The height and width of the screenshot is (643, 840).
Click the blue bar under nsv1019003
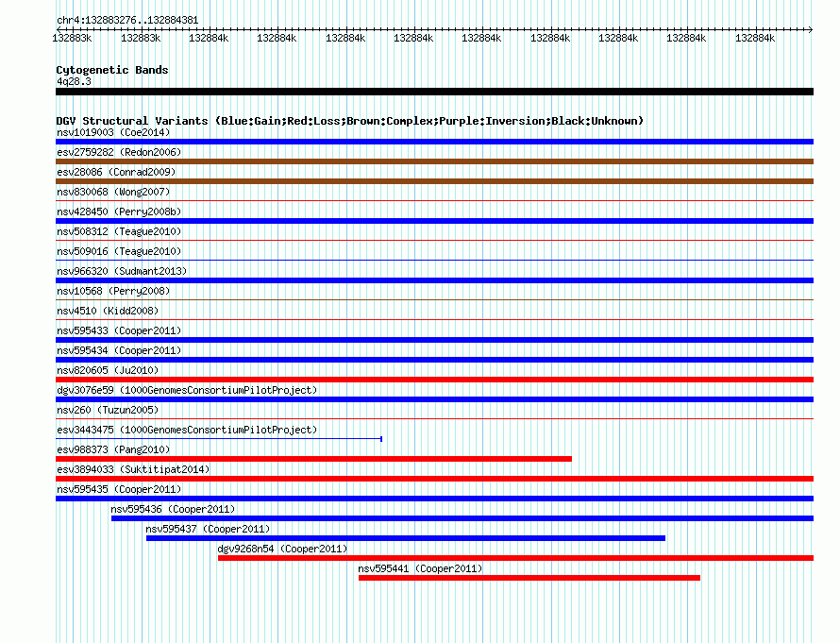[x=434, y=142]
